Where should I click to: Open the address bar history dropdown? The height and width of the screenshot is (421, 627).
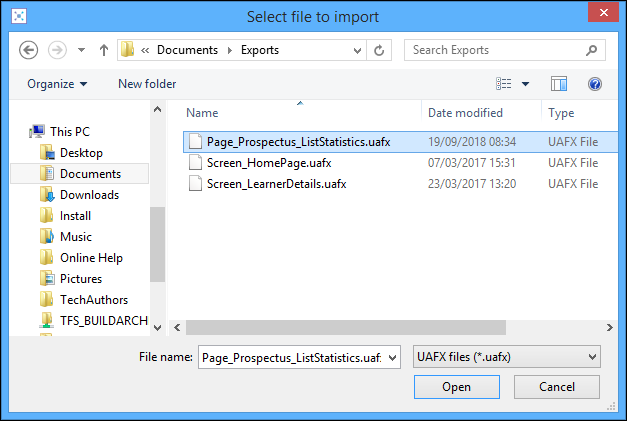point(357,51)
